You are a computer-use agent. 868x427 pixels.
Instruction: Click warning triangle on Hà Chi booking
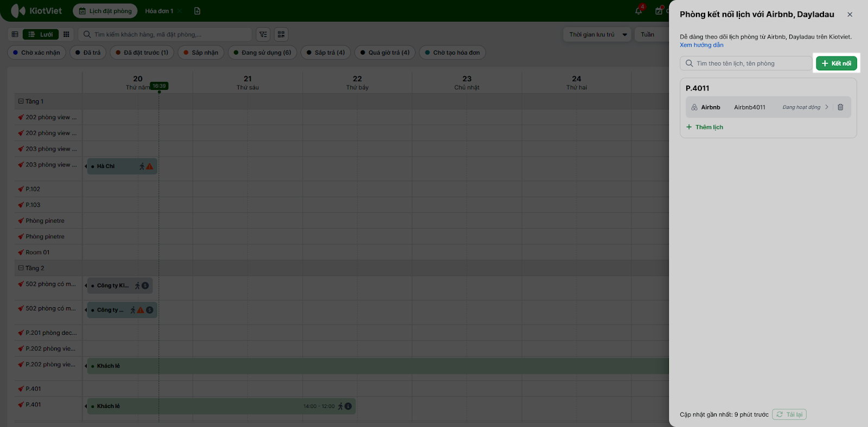pyautogui.click(x=150, y=166)
